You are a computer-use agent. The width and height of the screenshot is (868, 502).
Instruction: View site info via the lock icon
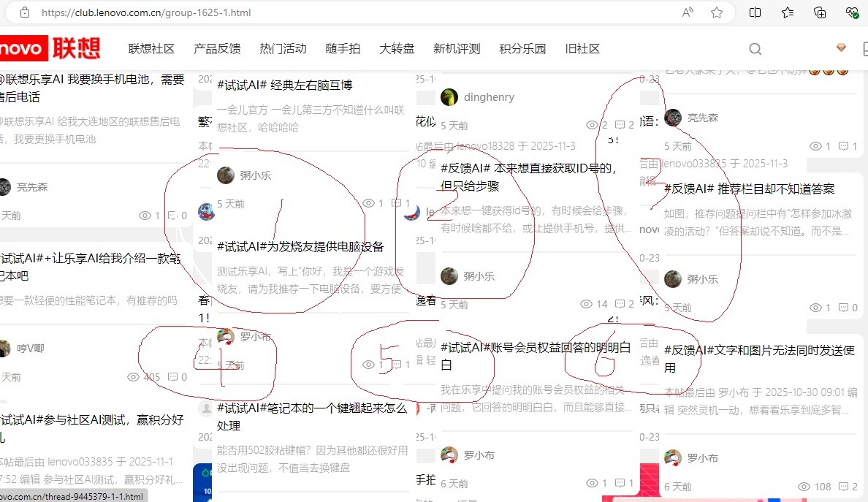(25, 12)
